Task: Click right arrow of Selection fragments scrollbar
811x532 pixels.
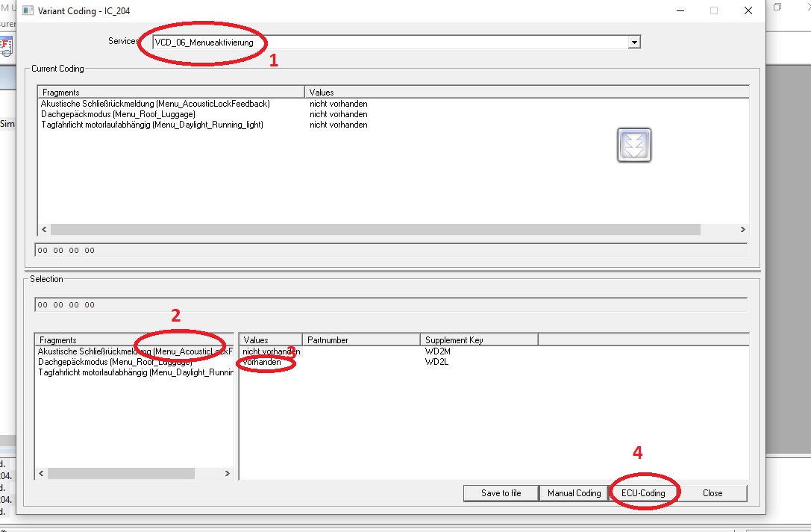Action: click(228, 474)
